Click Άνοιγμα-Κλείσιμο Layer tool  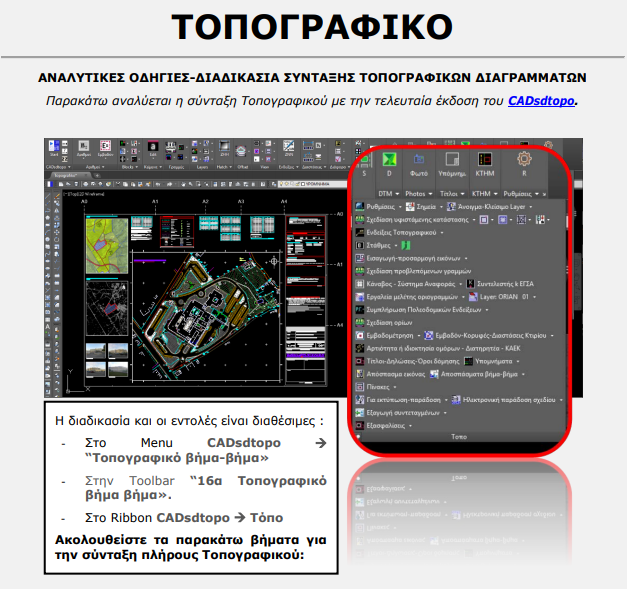point(486,207)
